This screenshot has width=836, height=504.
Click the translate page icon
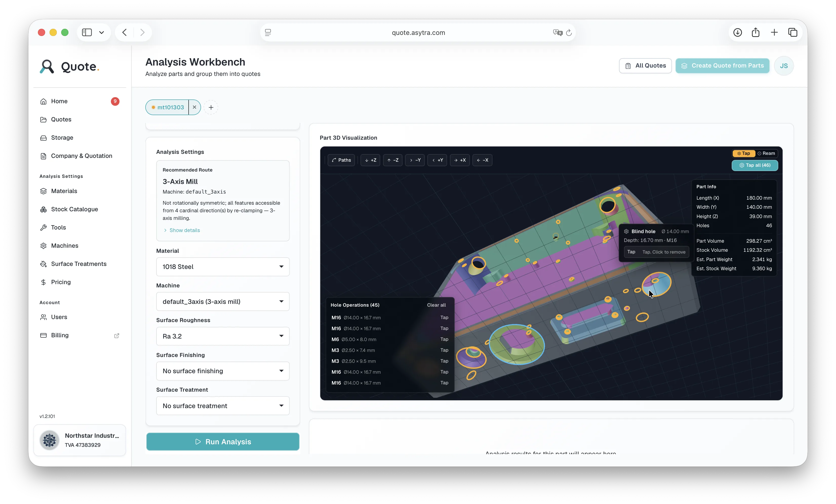[x=558, y=33]
